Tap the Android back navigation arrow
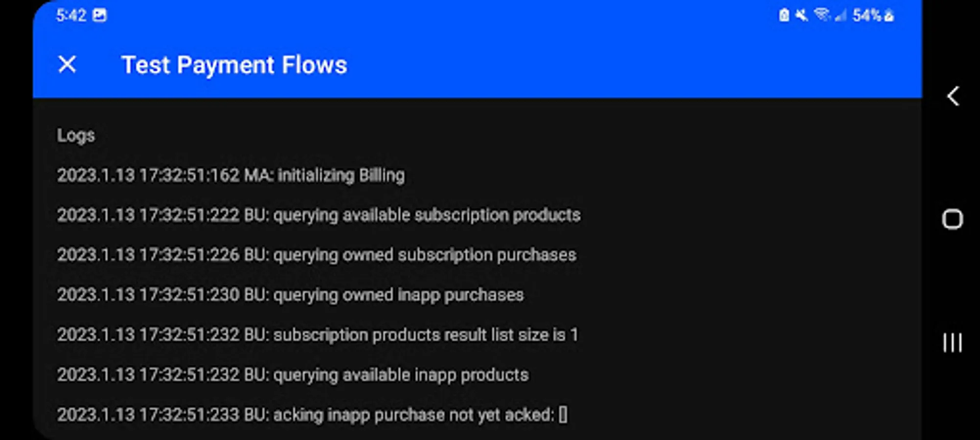This screenshot has width=980, height=440. tap(953, 96)
